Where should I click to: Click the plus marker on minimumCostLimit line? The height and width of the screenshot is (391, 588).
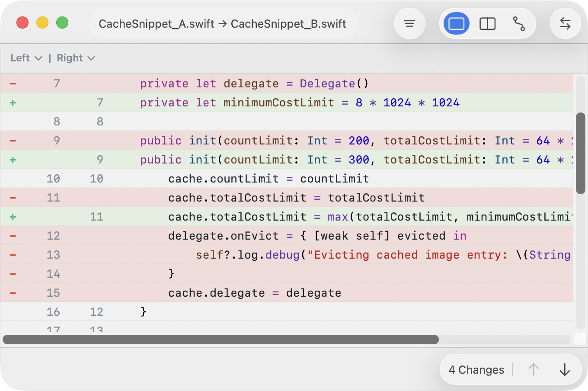pyautogui.click(x=13, y=103)
